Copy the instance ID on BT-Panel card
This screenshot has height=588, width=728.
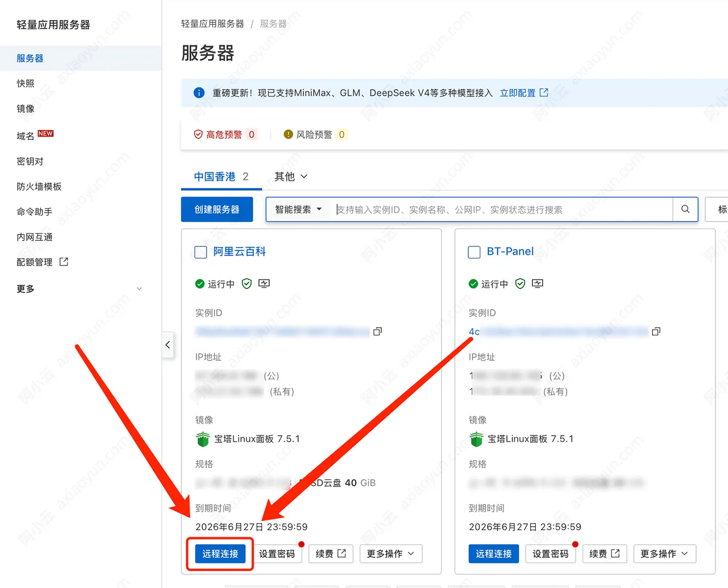pyautogui.click(x=656, y=331)
